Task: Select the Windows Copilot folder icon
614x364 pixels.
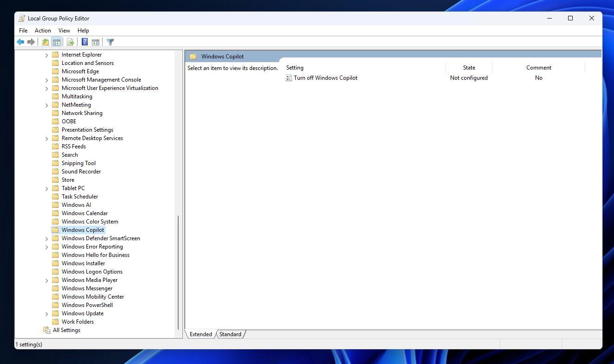Action: pos(55,230)
